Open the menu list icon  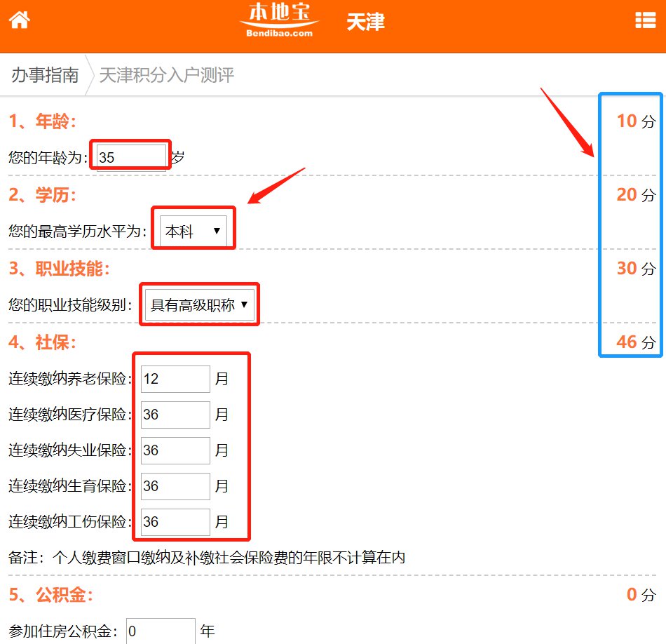[x=645, y=20]
